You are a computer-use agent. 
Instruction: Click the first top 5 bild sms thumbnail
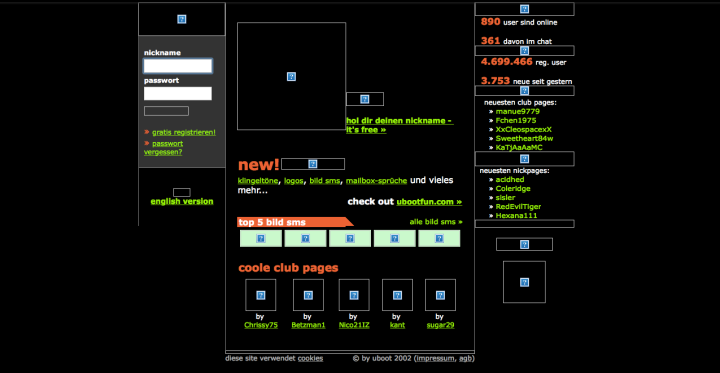tap(261, 238)
